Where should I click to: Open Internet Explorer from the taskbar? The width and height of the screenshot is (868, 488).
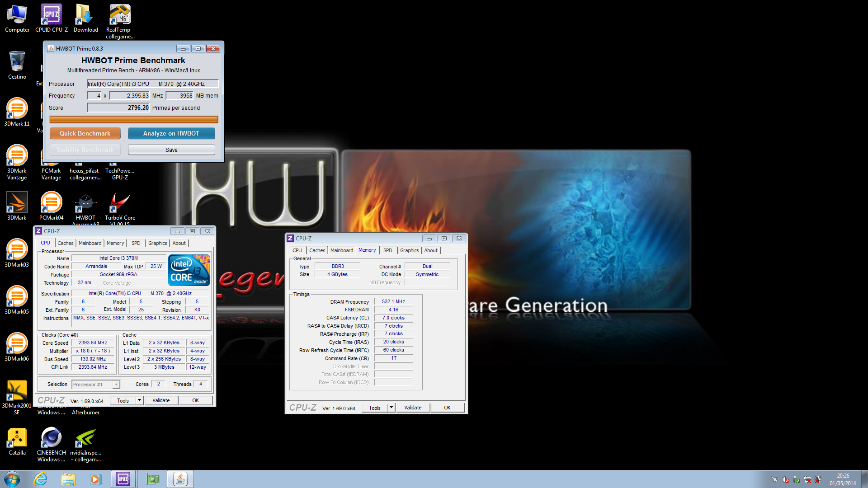[41, 479]
